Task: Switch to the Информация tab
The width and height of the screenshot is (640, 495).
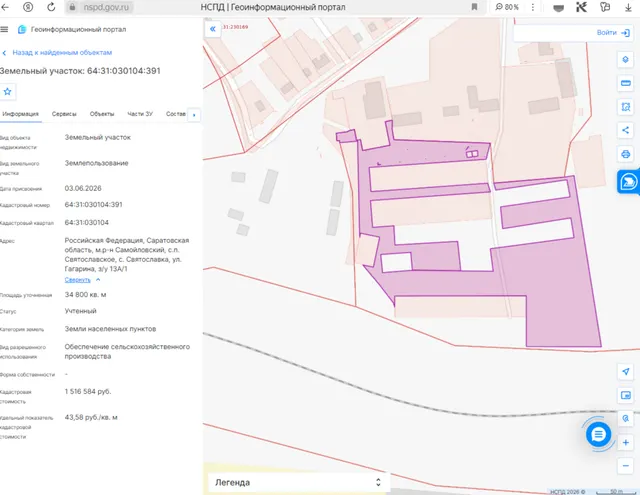Action: pyautogui.click(x=20, y=114)
